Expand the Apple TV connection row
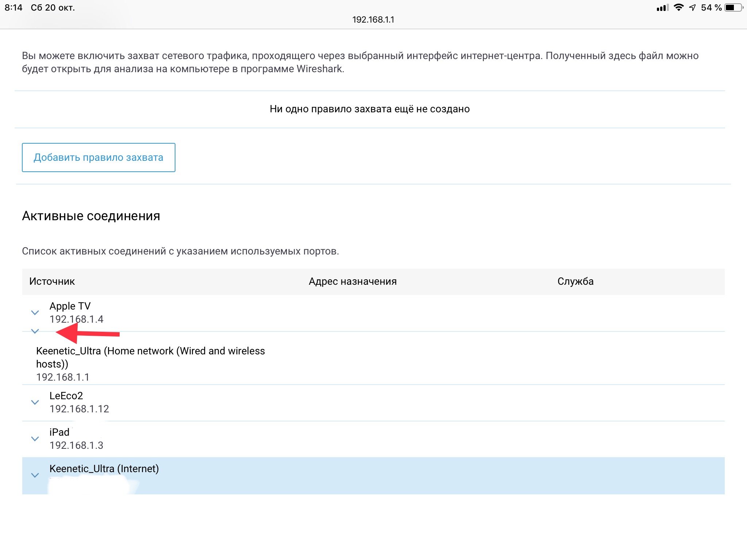Screen dimensions: 747x560 tap(35, 312)
